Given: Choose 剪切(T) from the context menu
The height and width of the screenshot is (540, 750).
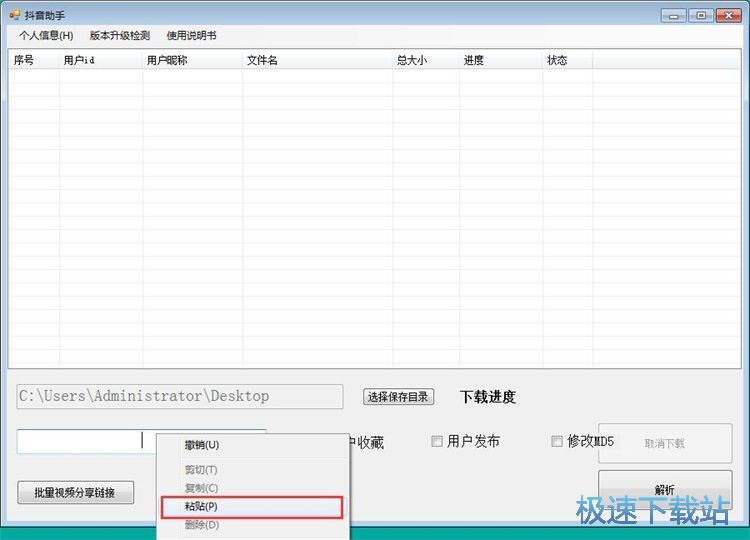Looking at the screenshot, I should click(x=252, y=470).
